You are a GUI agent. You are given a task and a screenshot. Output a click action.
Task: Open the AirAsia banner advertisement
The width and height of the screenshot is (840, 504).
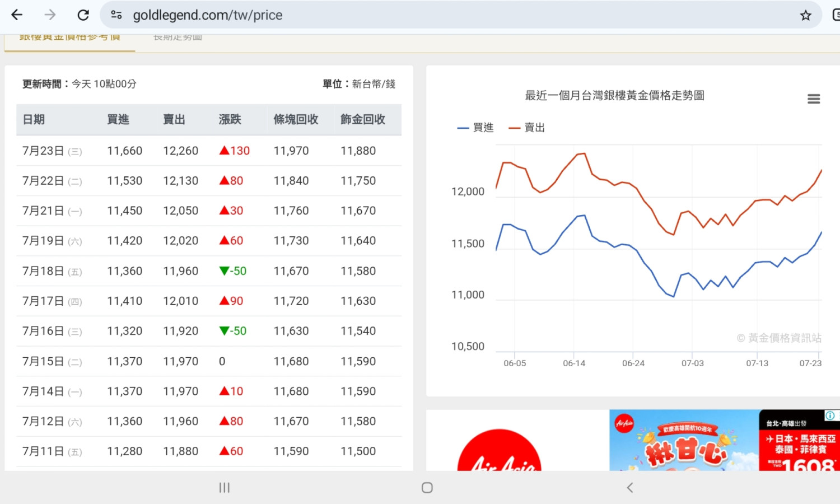point(722,442)
